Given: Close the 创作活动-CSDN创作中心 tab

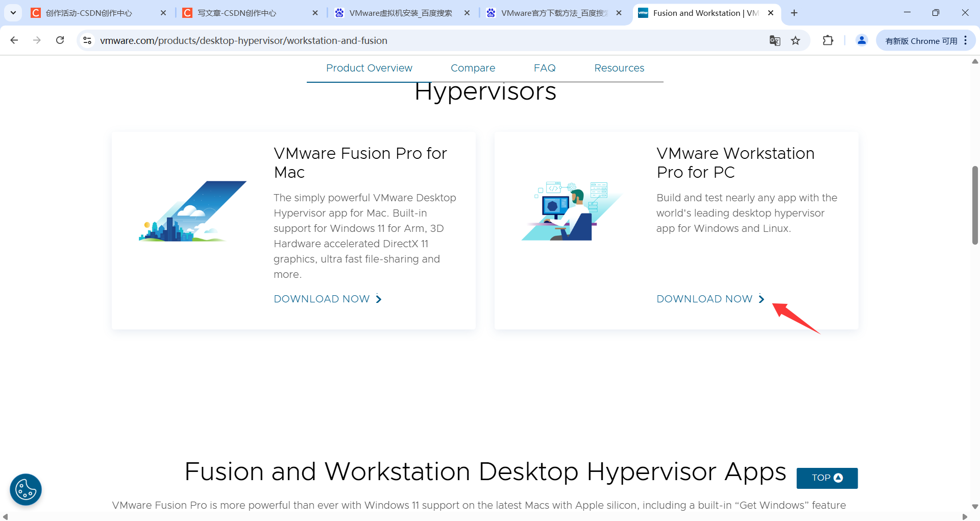Looking at the screenshot, I should pos(163,13).
